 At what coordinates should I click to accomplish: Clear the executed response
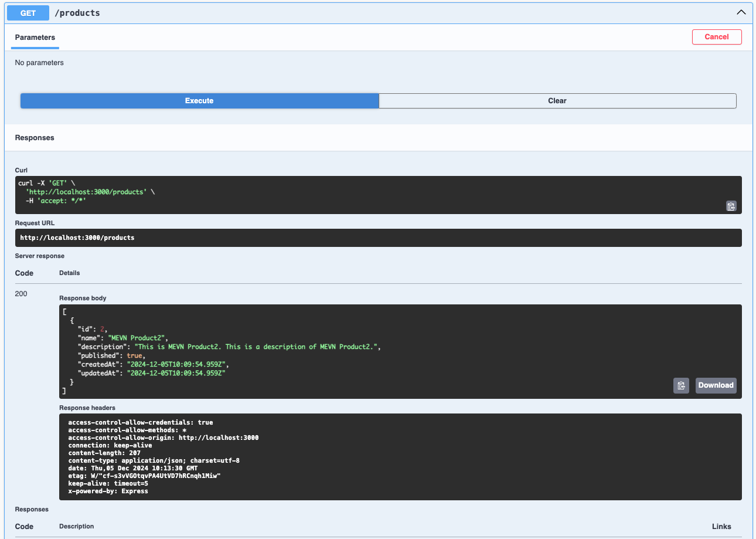[x=557, y=101]
